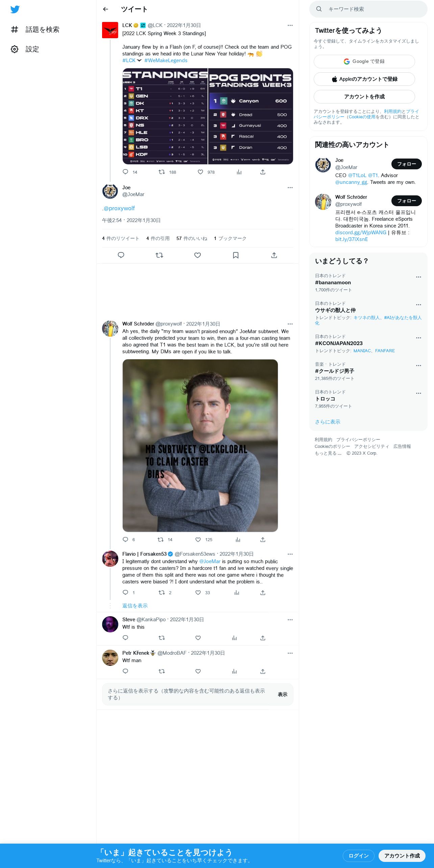Reply to Steve's tweet

point(125,637)
